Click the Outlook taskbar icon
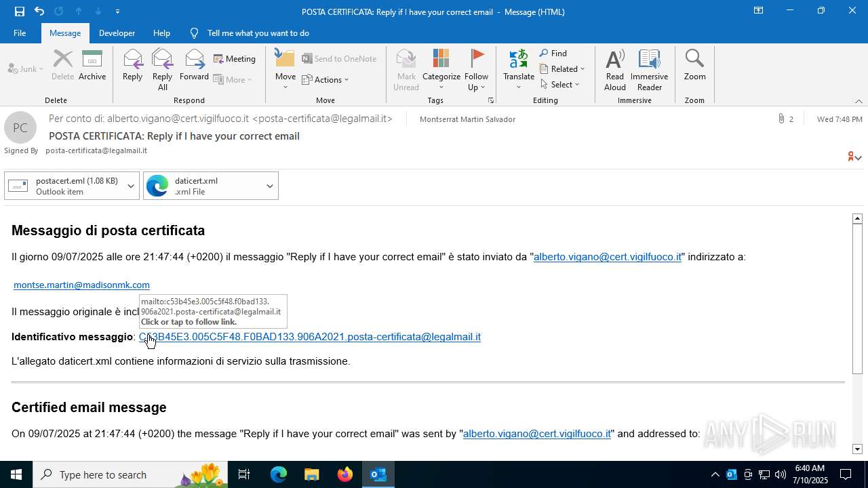The width and height of the screenshot is (868, 488). [378, 474]
